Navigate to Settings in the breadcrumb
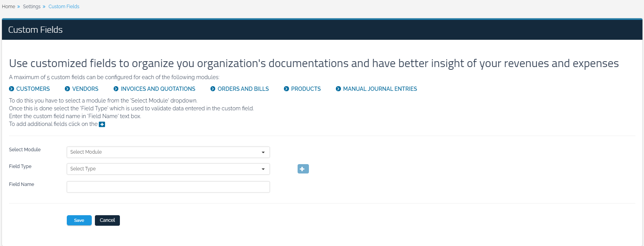Viewport: 644px width, 246px height. click(32, 7)
